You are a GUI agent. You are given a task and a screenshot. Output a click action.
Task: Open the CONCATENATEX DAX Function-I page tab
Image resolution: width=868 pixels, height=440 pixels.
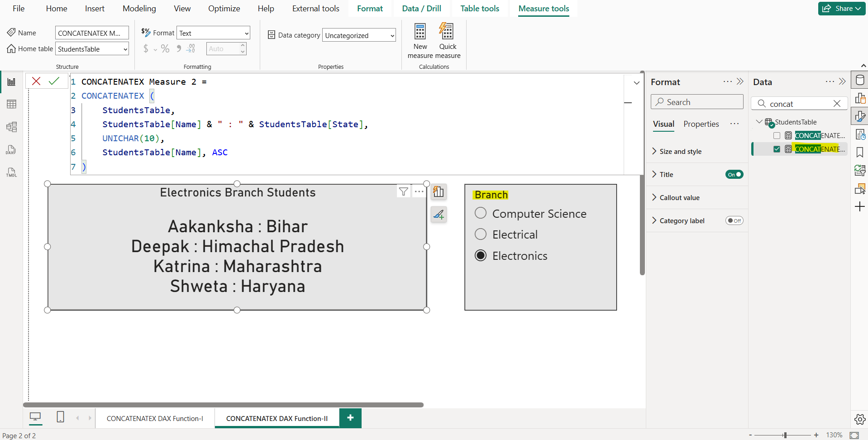pyautogui.click(x=154, y=418)
